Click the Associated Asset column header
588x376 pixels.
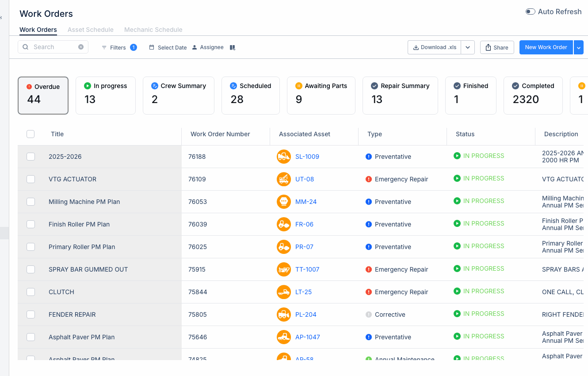point(305,134)
